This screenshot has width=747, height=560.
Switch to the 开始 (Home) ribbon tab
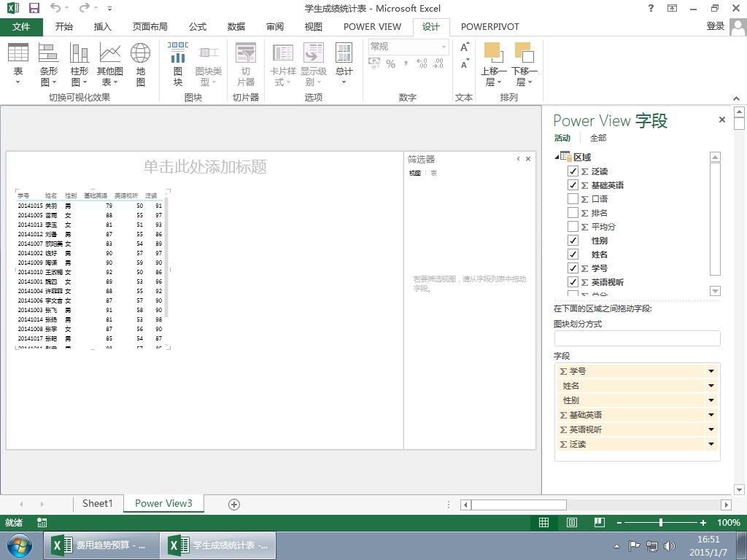click(x=64, y=27)
